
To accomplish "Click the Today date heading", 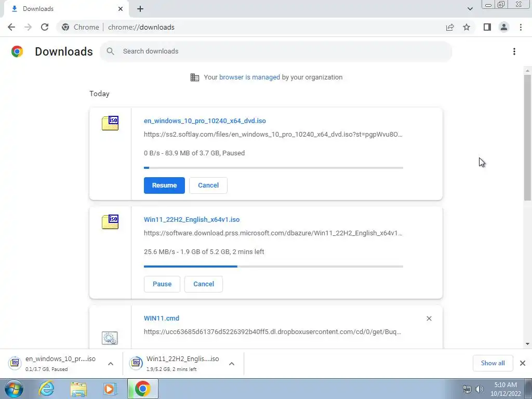I will click(99, 94).
